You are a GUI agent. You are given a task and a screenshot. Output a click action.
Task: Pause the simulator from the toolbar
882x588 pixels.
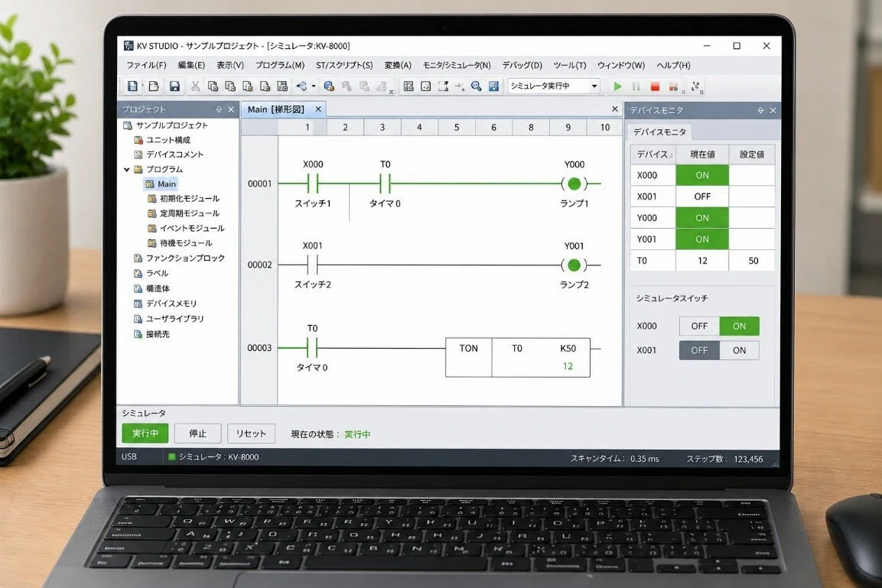click(x=636, y=86)
